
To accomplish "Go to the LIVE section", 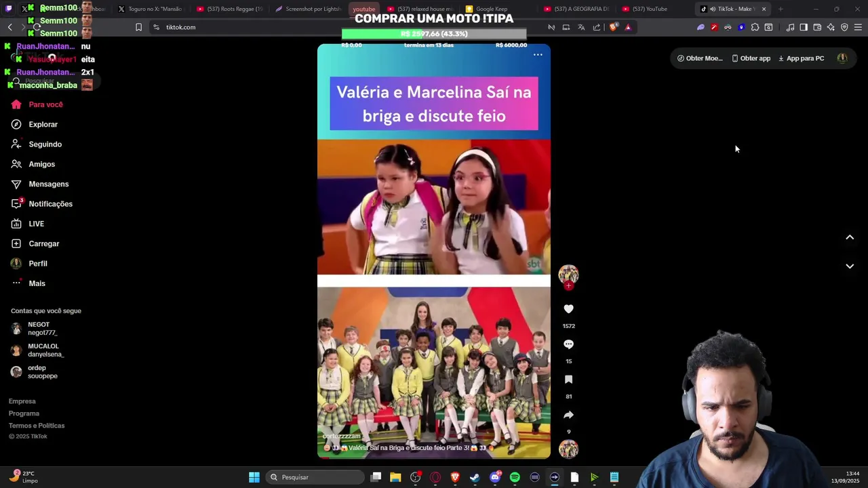I will coord(28,224).
